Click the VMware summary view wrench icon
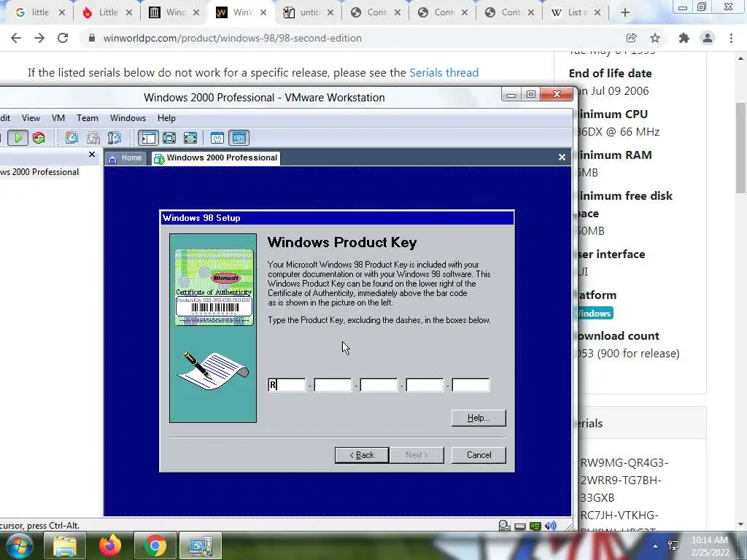This screenshot has height=560, width=747. pos(217,138)
